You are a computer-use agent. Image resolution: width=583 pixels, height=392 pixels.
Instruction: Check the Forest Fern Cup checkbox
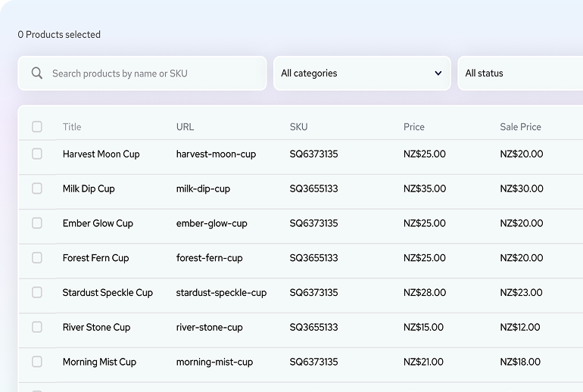click(37, 258)
